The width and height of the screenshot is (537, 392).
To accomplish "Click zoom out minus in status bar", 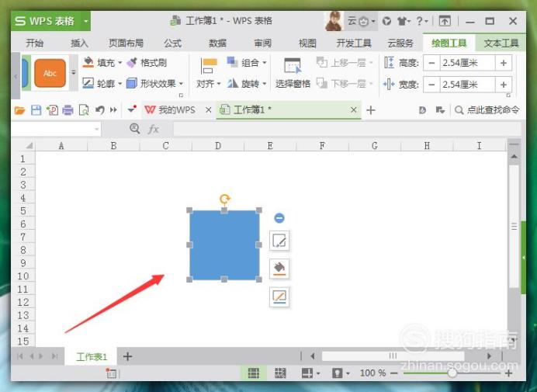I will point(394,373).
